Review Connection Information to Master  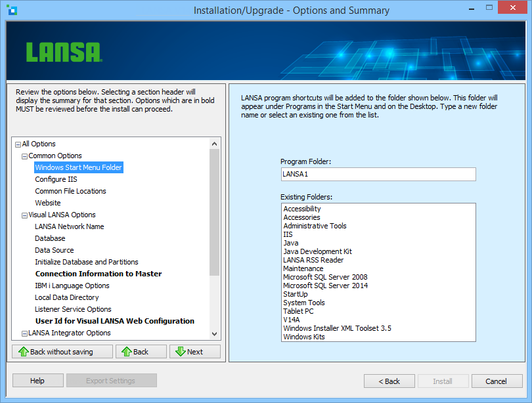point(99,274)
